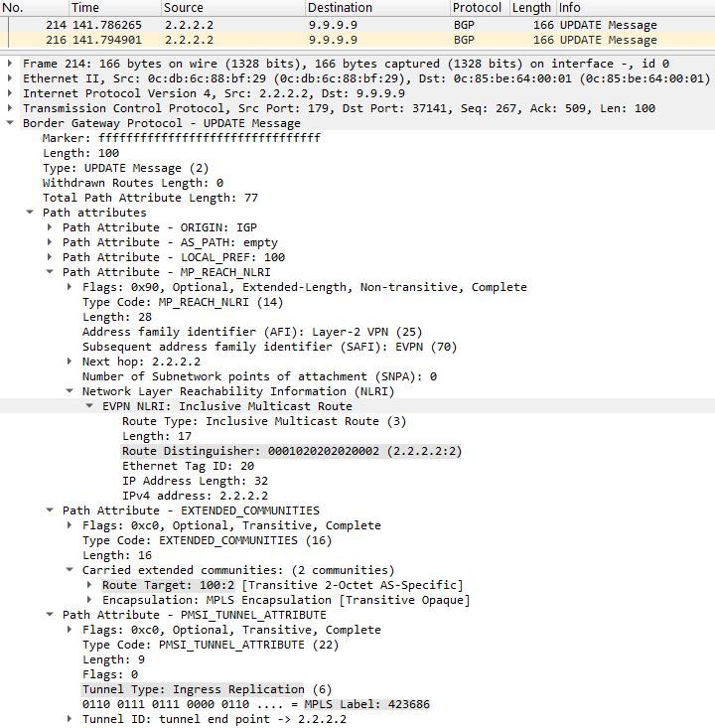
Task: Select 'IP Address Length: 32' row
Action: click(x=195, y=481)
